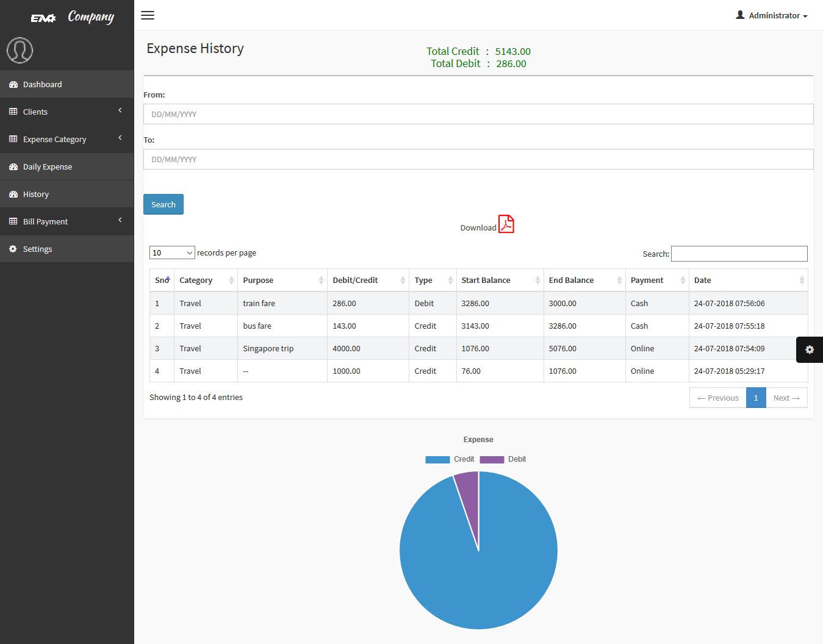Toggle the Debit legend in chart

pyautogui.click(x=503, y=459)
